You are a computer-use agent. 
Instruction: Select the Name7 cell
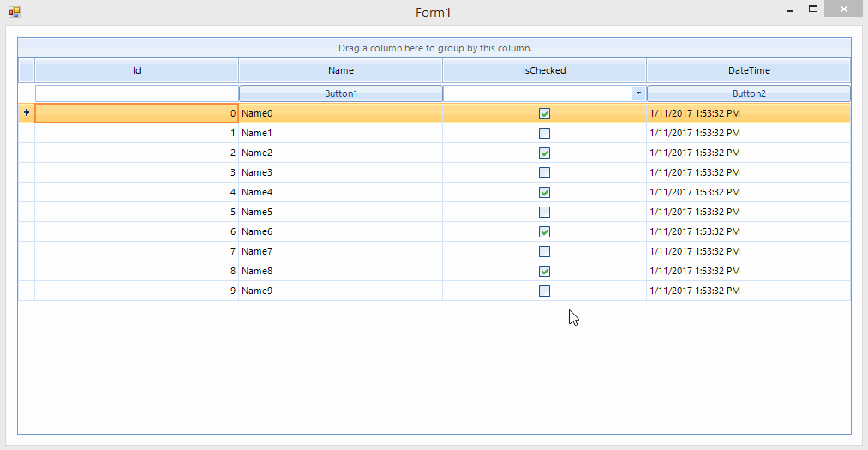click(x=340, y=251)
